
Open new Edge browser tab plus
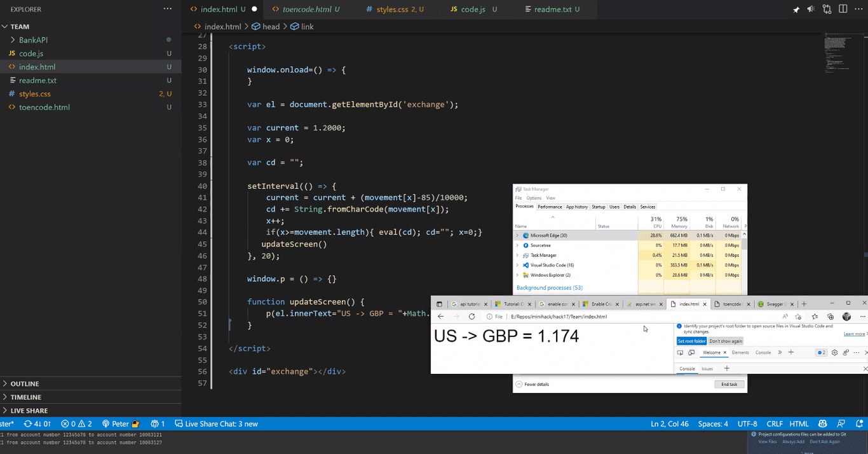804,305
